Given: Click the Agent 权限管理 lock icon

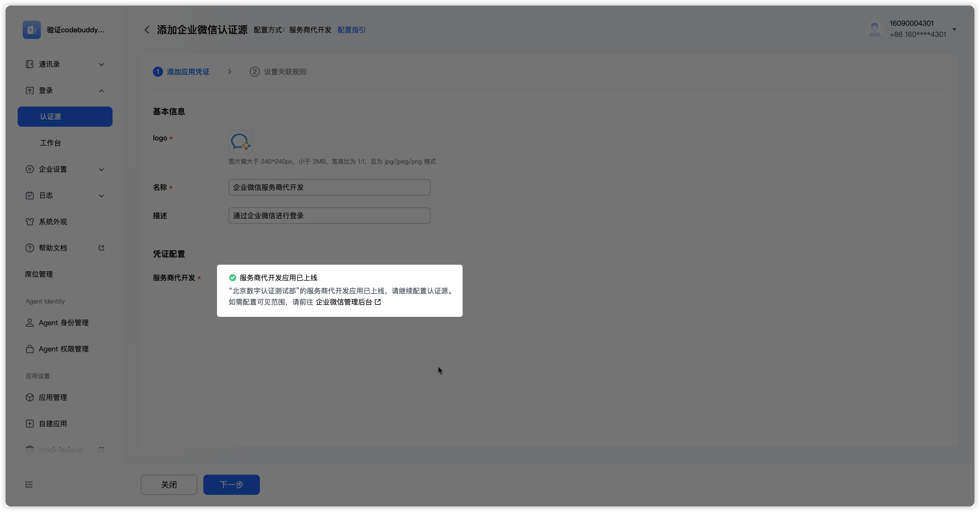Looking at the screenshot, I should [30, 349].
